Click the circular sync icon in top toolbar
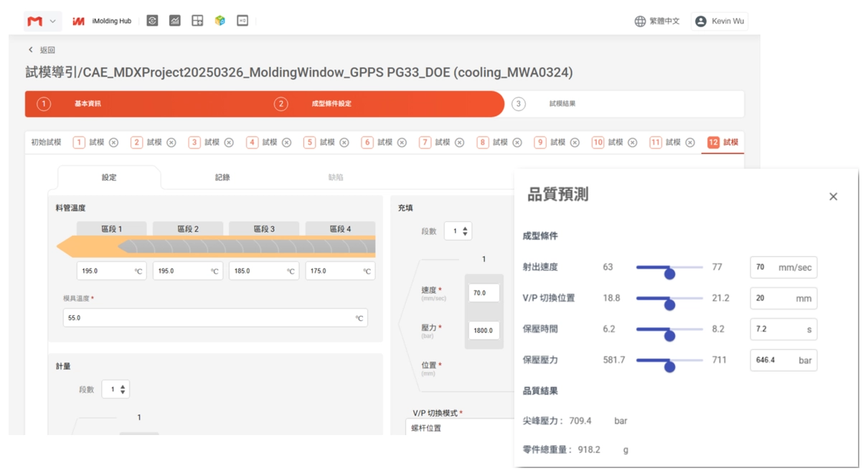The height and width of the screenshot is (476, 868). [152, 21]
